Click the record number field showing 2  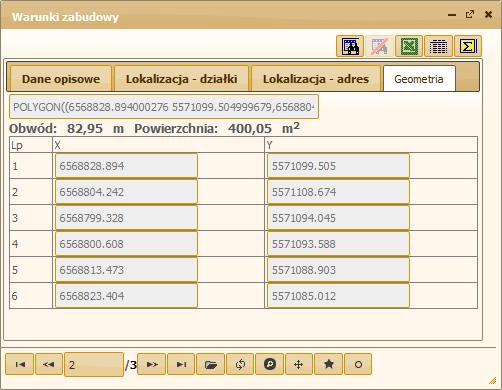tap(94, 365)
